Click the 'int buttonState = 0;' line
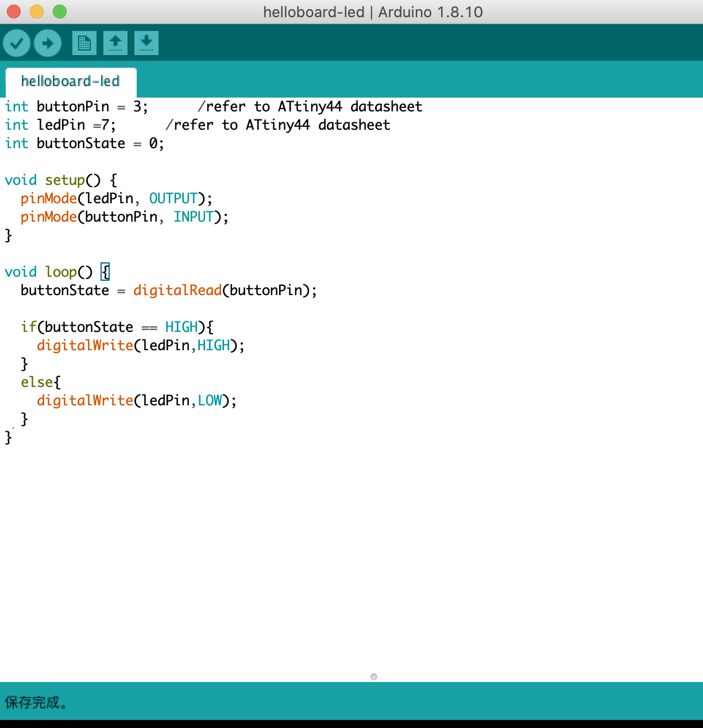Viewport: 703px width, 728px height. pos(84,144)
